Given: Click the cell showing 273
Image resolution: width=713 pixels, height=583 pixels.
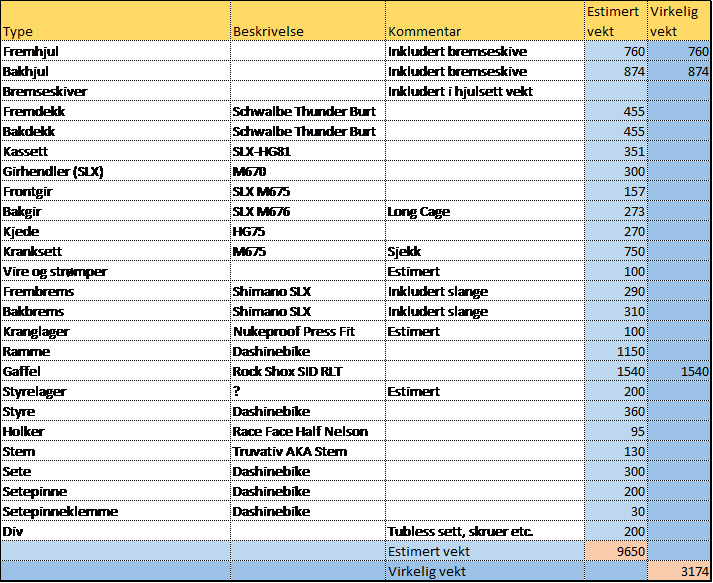Looking at the screenshot, I should (x=615, y=211).
